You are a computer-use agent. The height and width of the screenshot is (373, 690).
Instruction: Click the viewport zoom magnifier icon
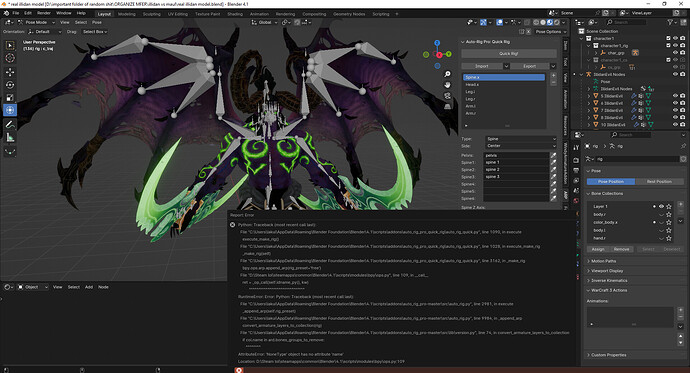click(x=447, y=74)
